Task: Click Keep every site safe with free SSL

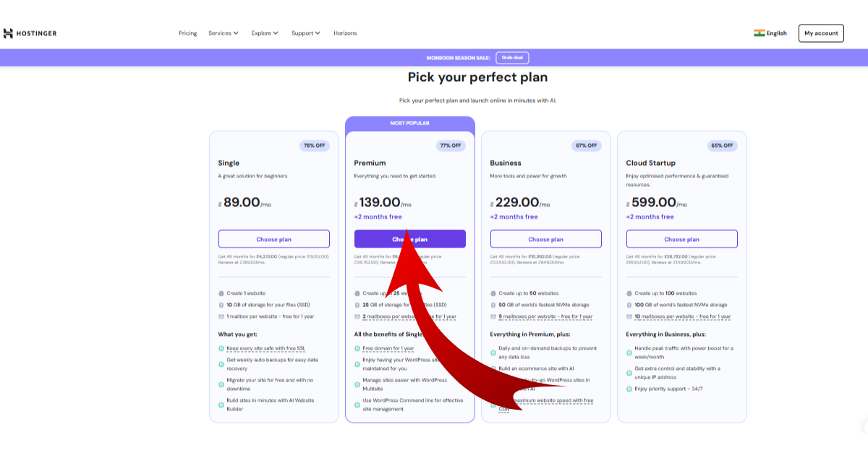Action: (266, 348)
